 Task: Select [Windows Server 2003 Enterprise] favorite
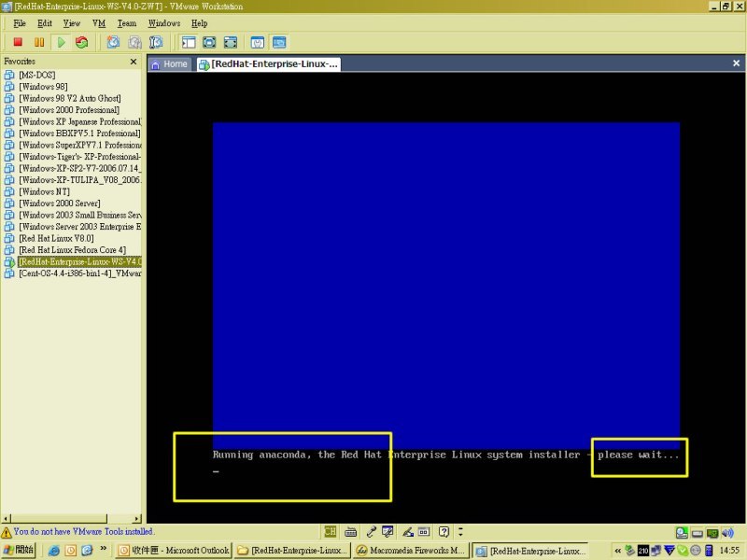coord(79,227)
